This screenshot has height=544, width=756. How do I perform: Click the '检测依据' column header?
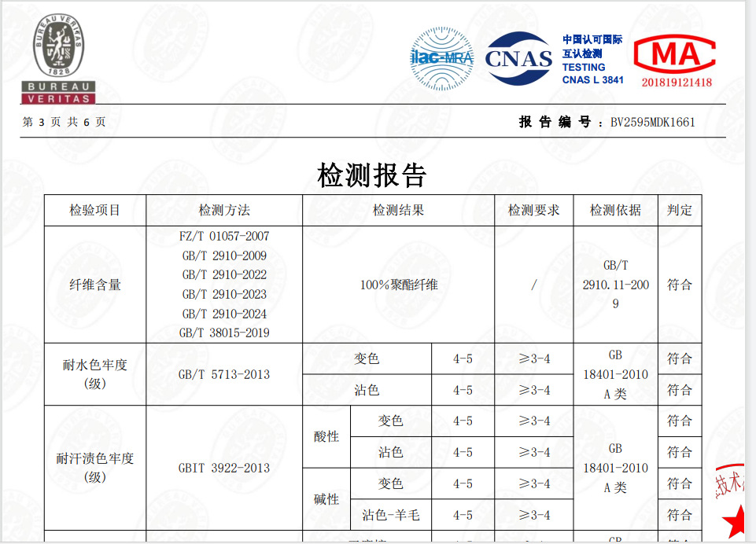(x=615, y=210)
